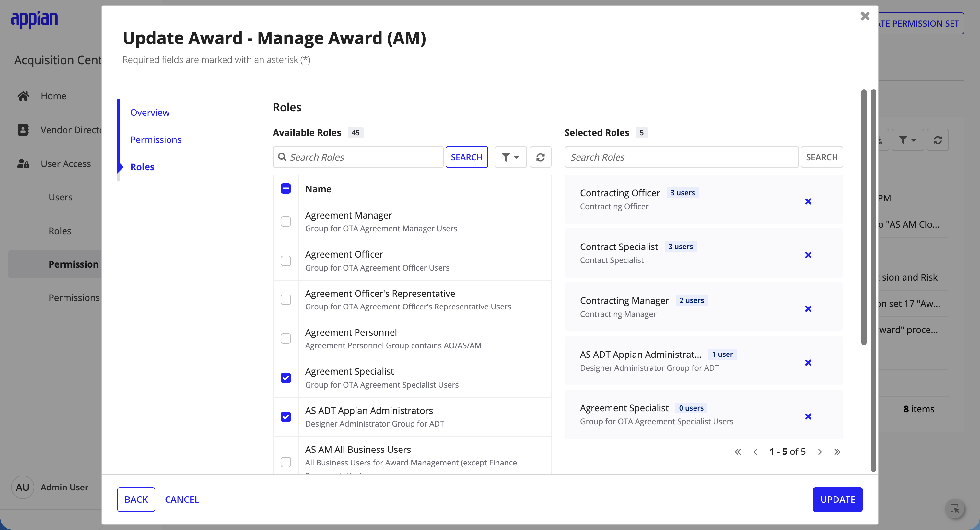The image size is (980, 530).
Task: Click 'Group for OTA Agreement Officer Users' text
Action: coord(377,268)
